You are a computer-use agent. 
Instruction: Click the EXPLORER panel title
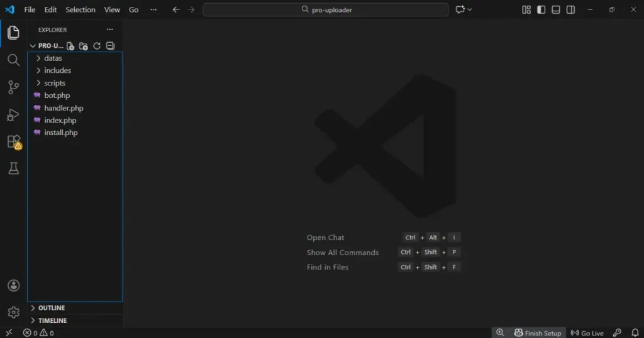[x=53, y=30]
